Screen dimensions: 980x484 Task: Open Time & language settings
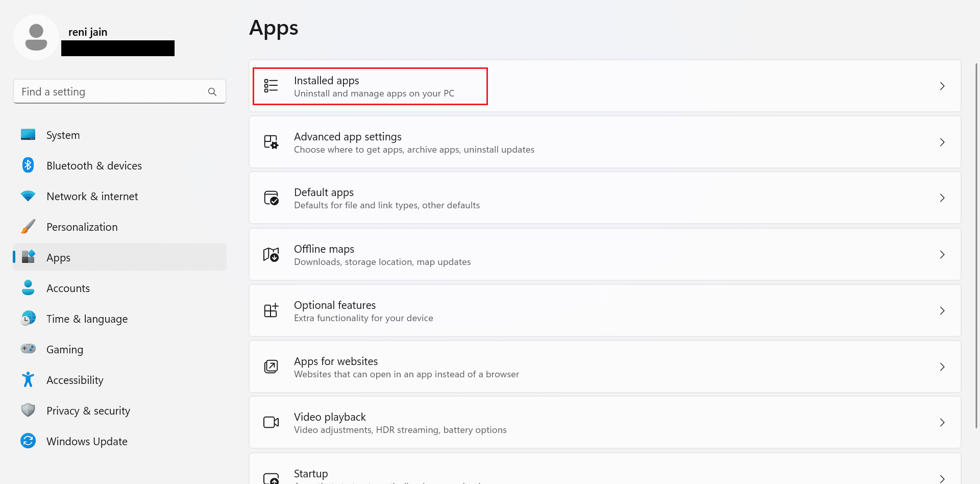(120, 319)
